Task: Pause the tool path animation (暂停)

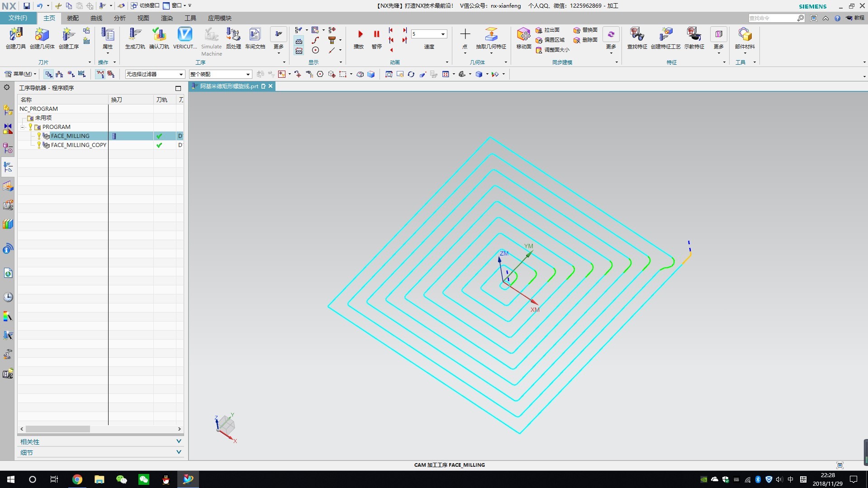Action: [x=376, y=38]
